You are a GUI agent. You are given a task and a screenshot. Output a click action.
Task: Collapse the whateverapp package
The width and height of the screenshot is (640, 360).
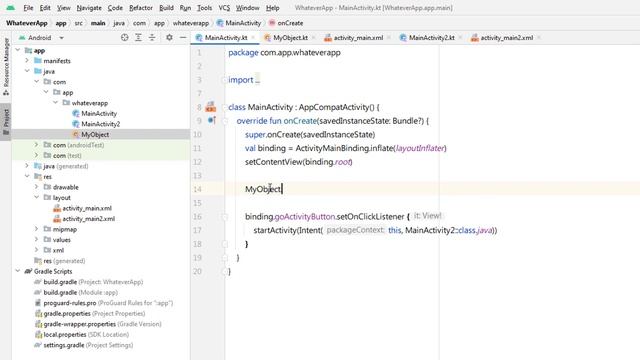coord(56,103)
